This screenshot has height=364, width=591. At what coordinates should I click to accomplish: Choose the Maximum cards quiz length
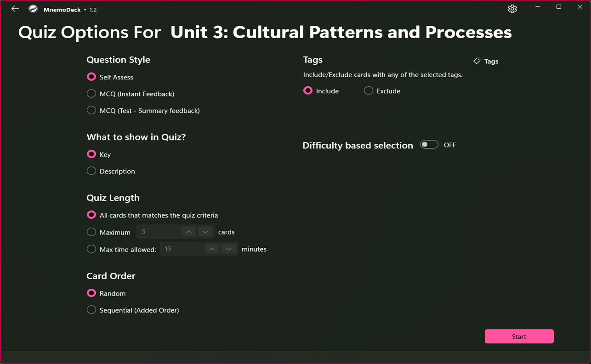[91, 232]
